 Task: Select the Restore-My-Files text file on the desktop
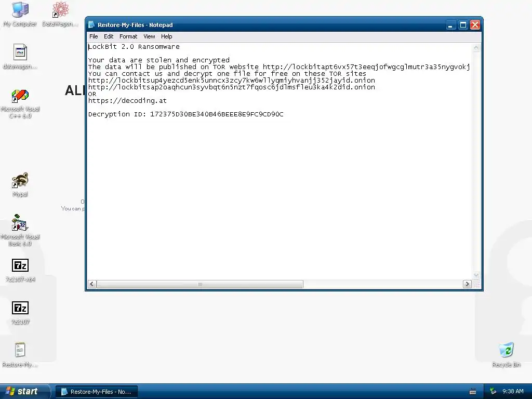[20, 355]
